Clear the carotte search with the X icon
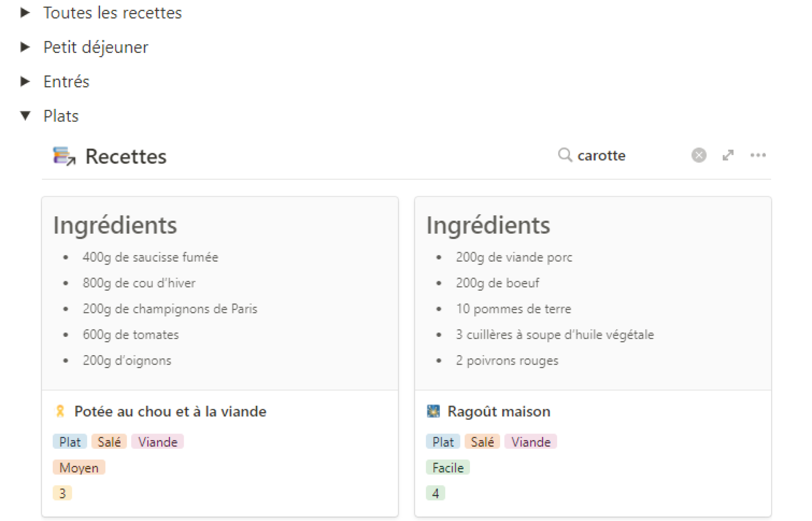Screen dimensions: 812x521 698,155
